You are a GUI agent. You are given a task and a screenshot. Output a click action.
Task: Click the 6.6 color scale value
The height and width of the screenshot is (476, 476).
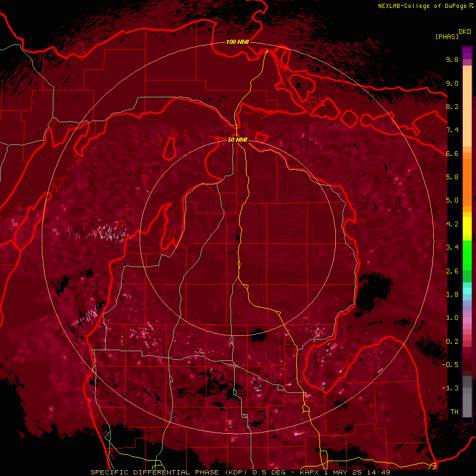click(452, 153)
